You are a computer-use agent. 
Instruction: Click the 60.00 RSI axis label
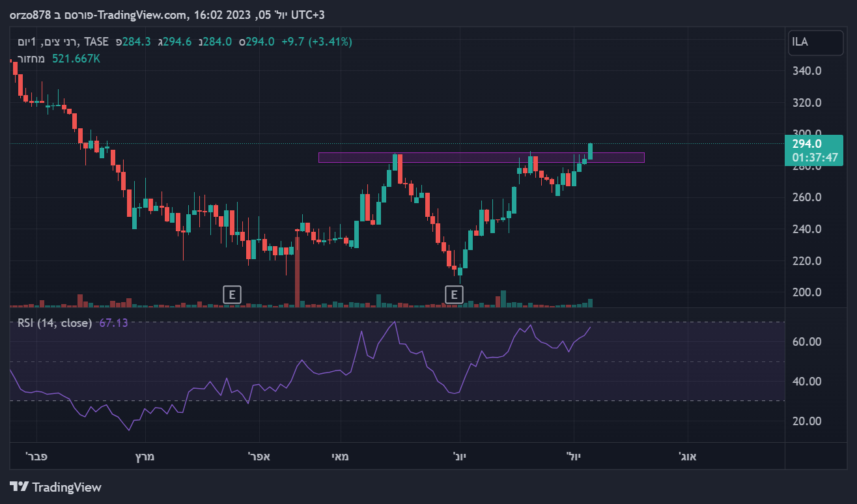(806, 342)
